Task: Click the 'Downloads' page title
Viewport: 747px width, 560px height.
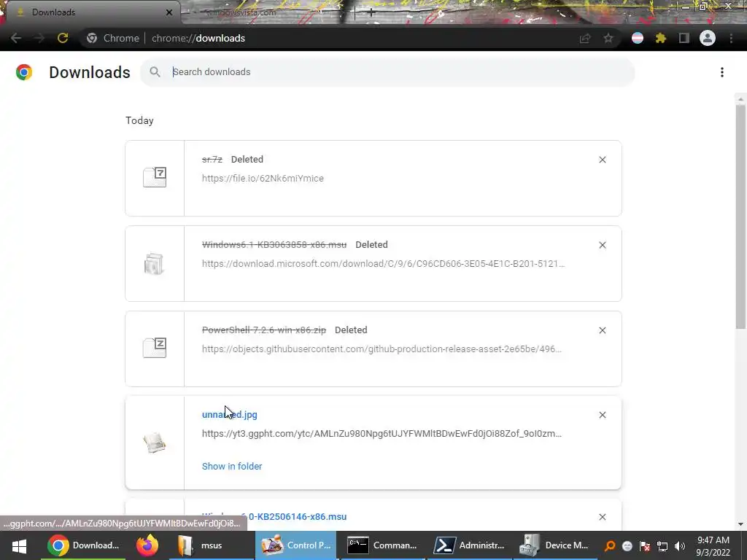Action: tap(90, 72)
